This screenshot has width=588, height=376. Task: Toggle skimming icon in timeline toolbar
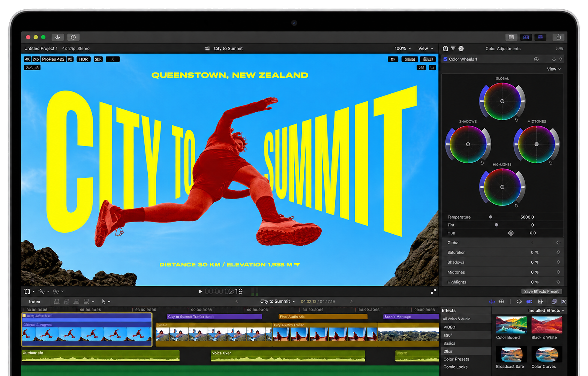click(x=492, y=302)
